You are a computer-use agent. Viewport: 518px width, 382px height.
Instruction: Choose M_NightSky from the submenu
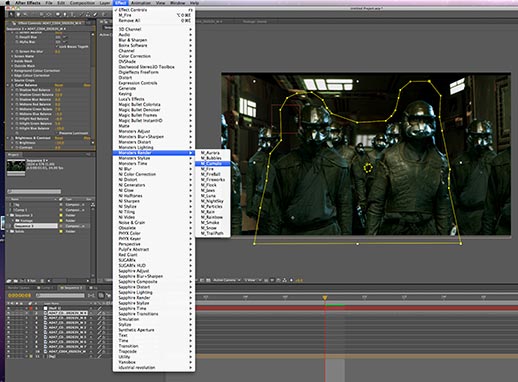pyautogui.click(x=213, y=201)
